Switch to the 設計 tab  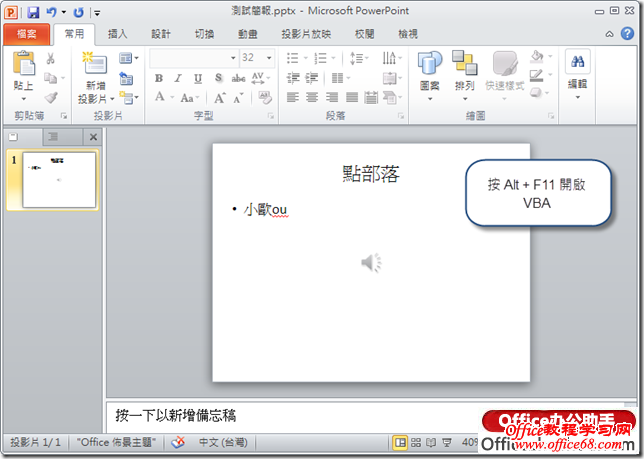point(161,34)
